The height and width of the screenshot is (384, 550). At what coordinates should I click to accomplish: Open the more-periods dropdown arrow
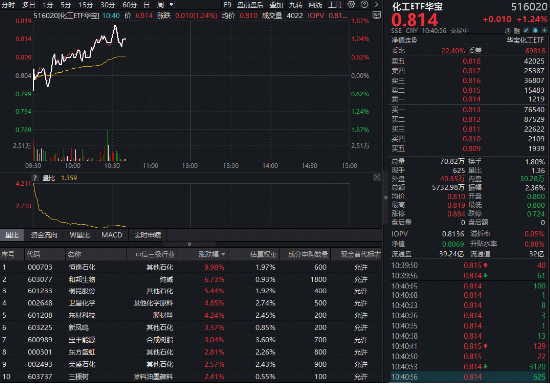[172, 5]
